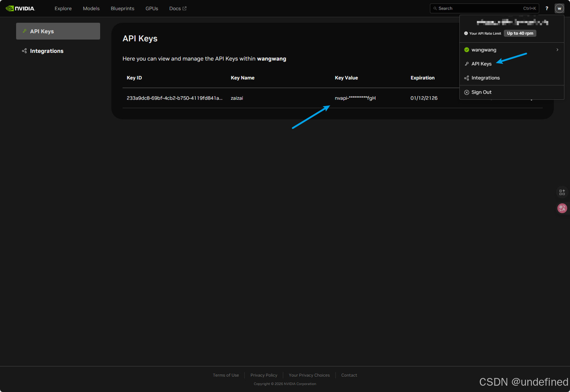Open Privacy Policy link
Viewport: 570px width, 392px height.
point(264,375)
